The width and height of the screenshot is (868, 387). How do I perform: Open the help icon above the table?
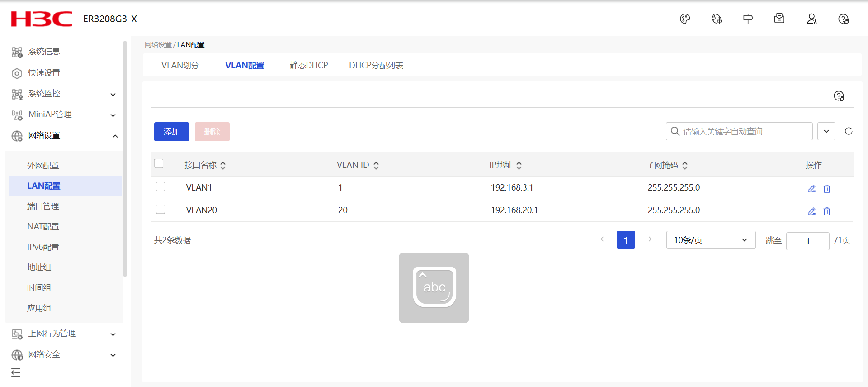pos(839,96)
